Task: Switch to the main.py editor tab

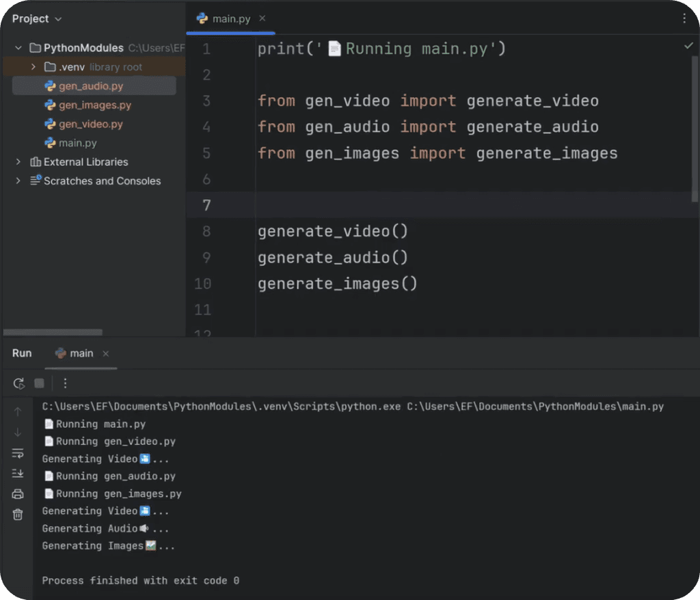Action: click(231, 18)
